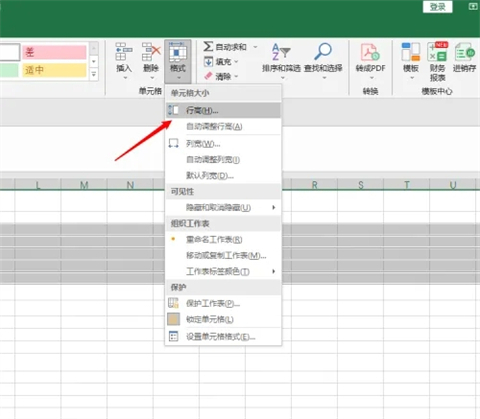The width and height of the screenshot is (480, 419).
Task: Open Financial Reports (财务报表) icon
Action: [x=437, y=51]
